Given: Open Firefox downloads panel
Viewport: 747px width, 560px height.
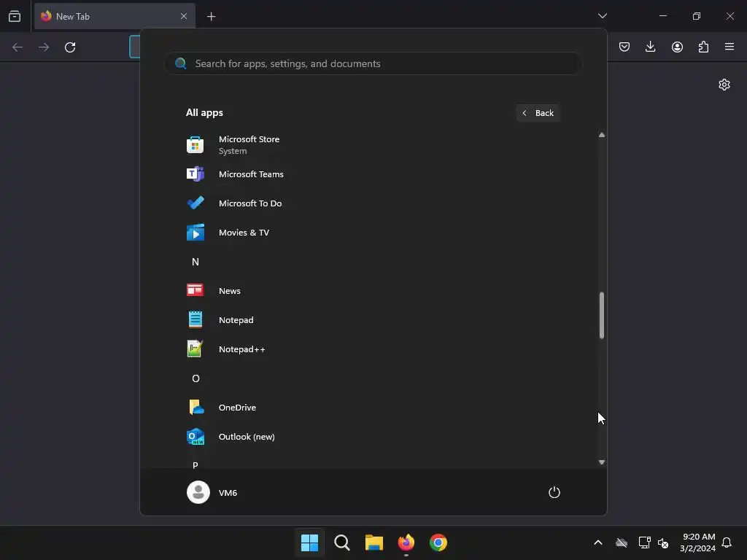Looking at the screenshot, I should click(650, 47).
